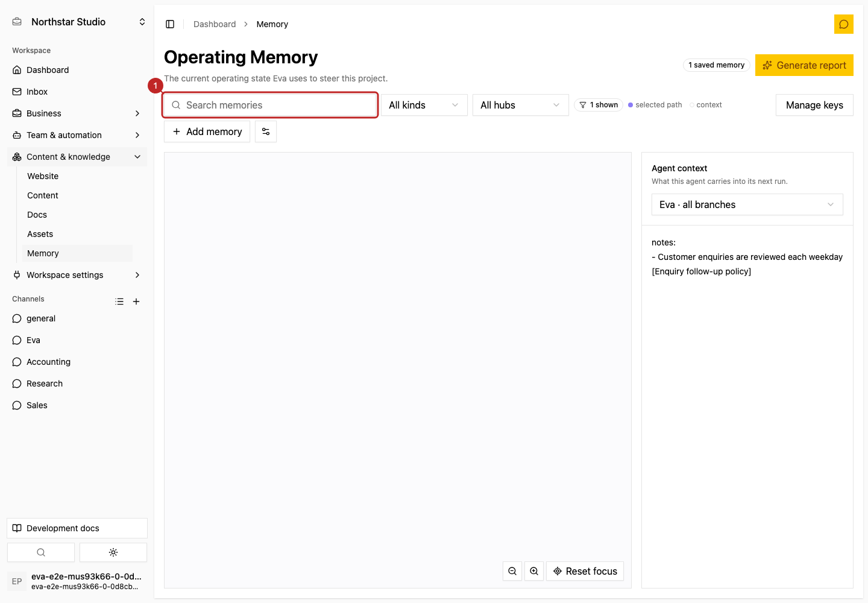Click the Manage keys button
This screenshot has height=603, width=868.
point(814,105)
